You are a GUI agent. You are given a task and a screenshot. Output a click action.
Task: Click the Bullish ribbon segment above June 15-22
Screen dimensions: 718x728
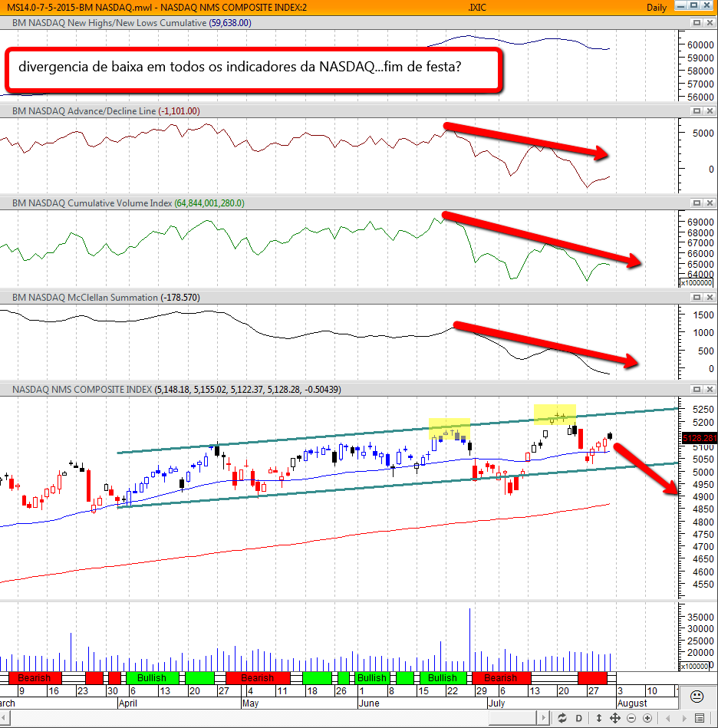point(443,678)
